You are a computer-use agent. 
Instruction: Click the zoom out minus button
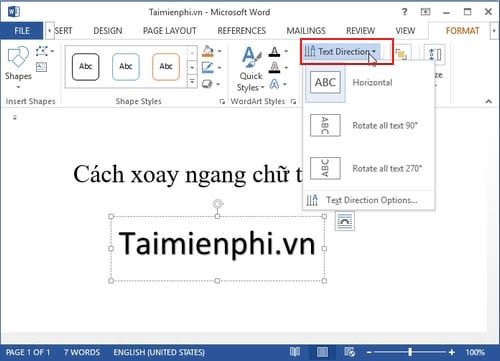369,352
